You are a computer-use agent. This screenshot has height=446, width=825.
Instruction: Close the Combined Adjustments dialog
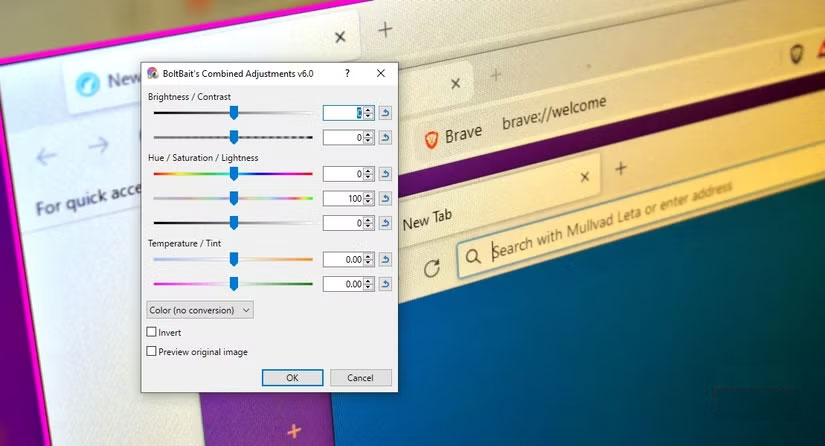coord(381,73)
